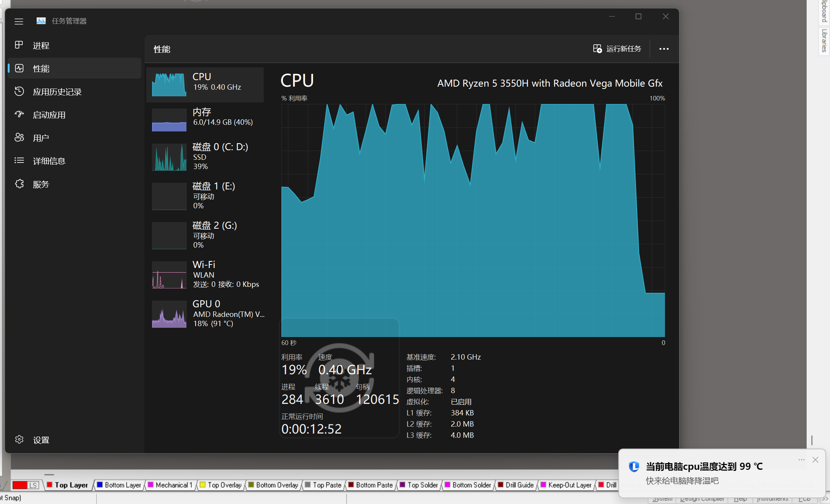The width and height of the screenshot is (830, 504).
Task: Open the three-dot more options menu
Action: point(664,49)
